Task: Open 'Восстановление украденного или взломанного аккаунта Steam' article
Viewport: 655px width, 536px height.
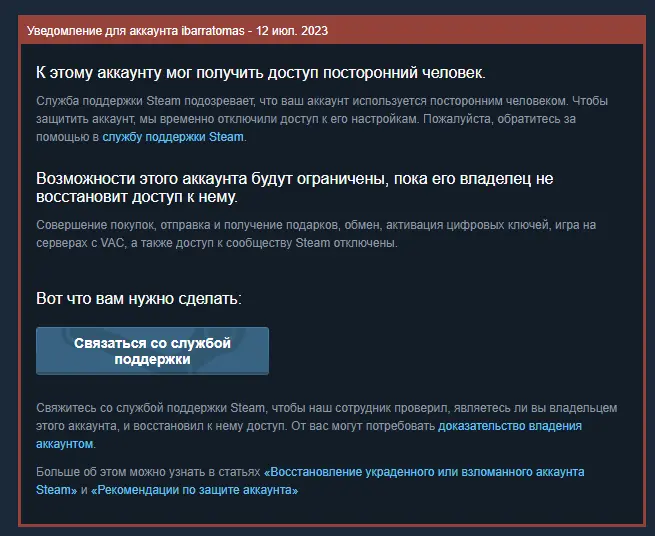Action: (424, 472)
